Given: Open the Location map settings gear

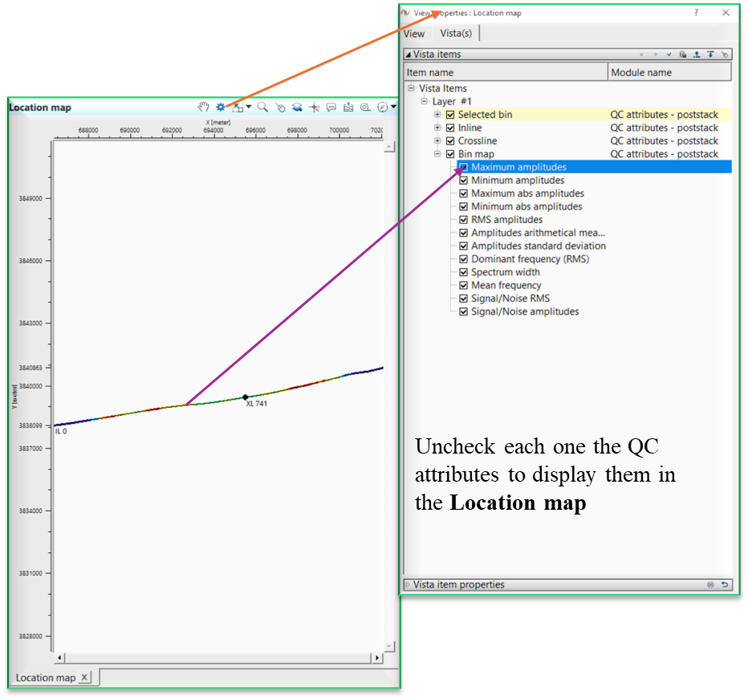Looking at the screenshot, I should 219,106.
